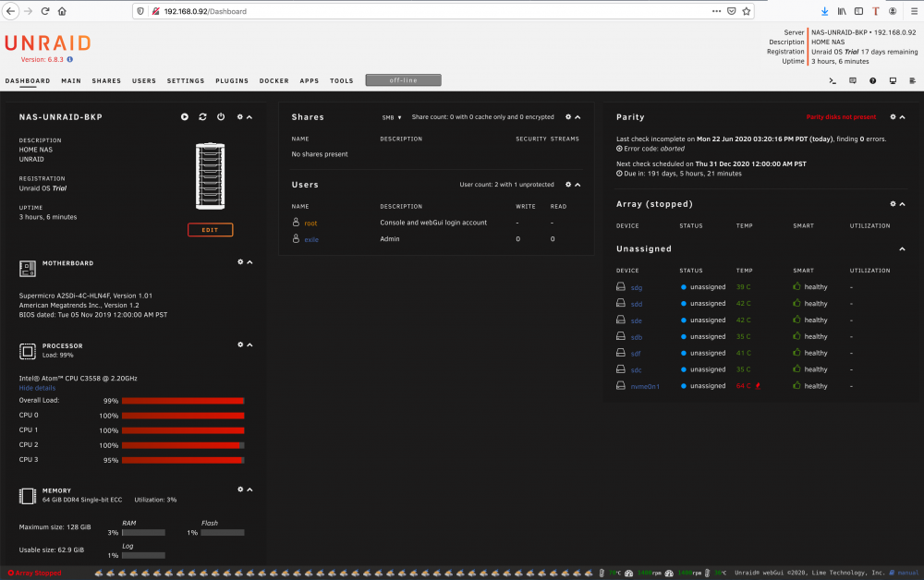This screenshot has width=924, height=580.
Task: Click the disk icon for sdg
Action: [621, 286]
